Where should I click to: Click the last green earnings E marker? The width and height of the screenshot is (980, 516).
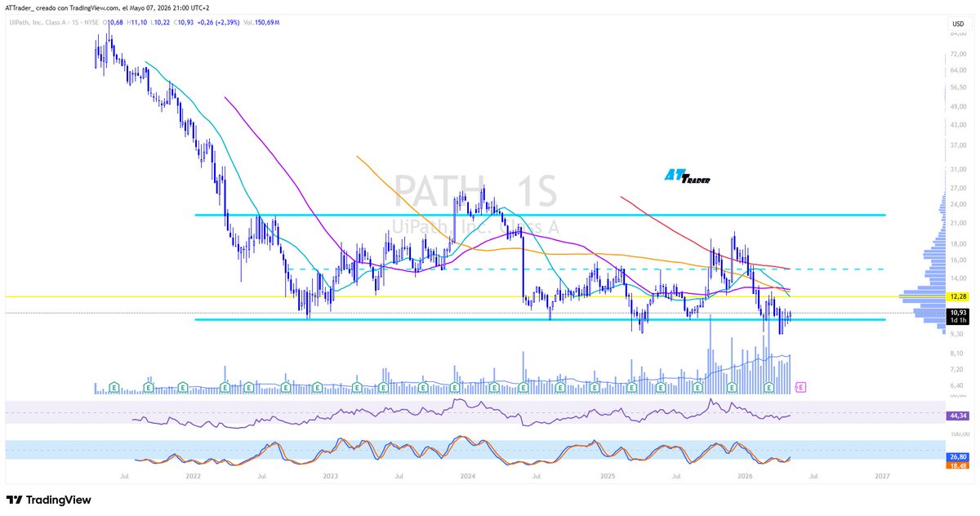tap(769, 386)
